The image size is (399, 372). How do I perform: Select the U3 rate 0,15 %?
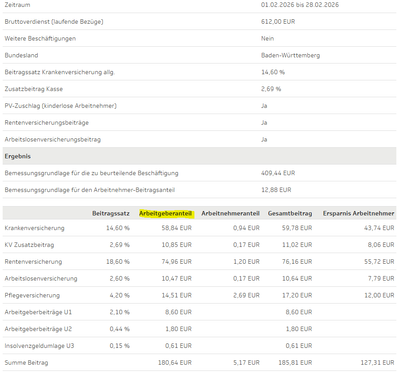click(x=119, y=346)
